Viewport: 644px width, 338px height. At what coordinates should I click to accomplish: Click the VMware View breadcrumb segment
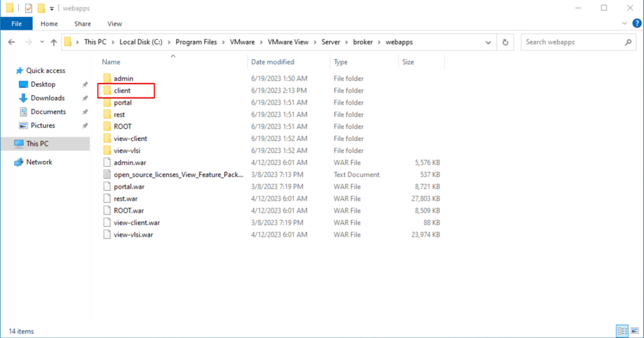[x=288, y=42]
